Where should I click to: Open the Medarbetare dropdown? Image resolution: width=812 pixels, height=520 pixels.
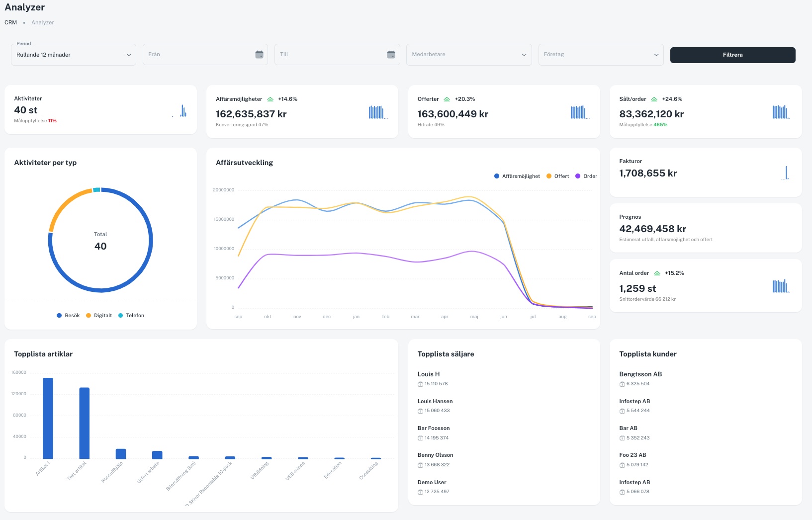click(x=469, y=55)
